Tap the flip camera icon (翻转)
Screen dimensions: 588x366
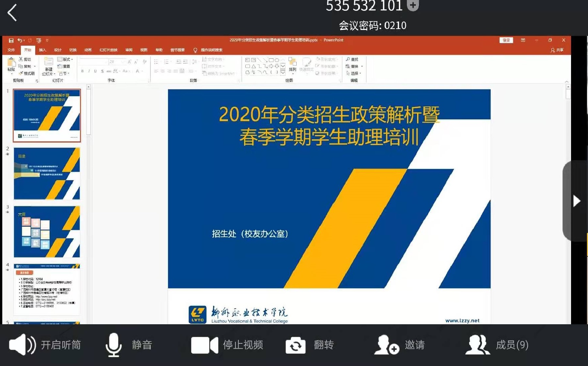(295, 345)
